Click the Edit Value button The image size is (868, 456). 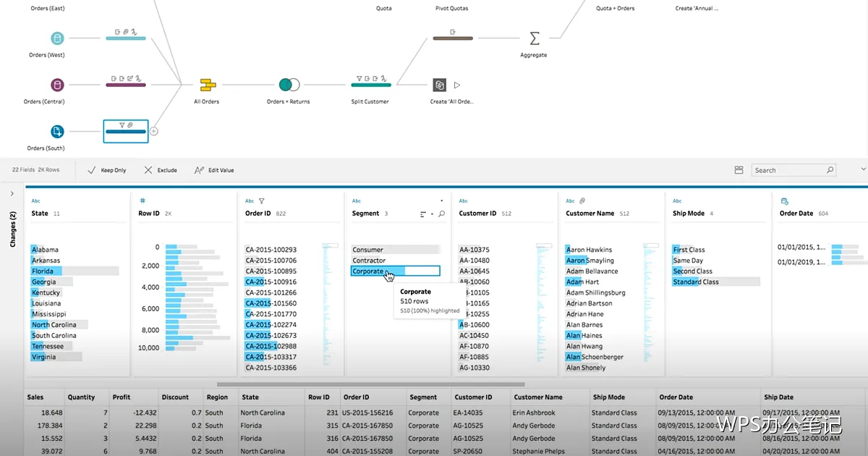(214, 170)
